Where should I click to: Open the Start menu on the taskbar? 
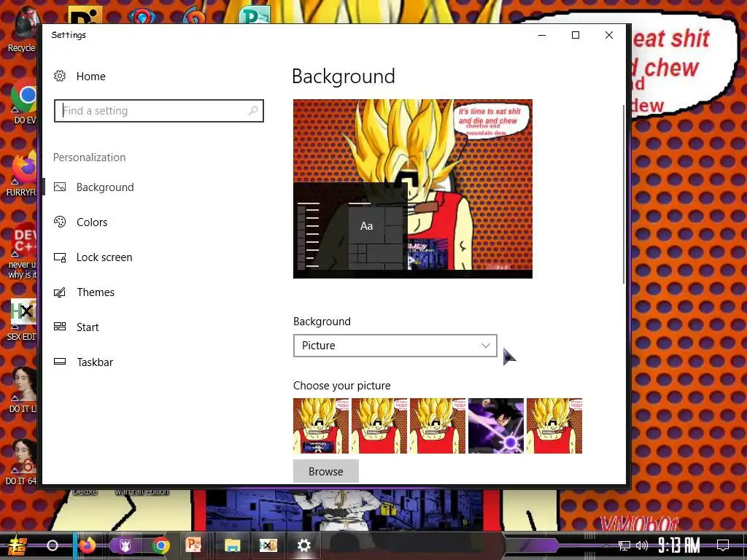coord(16,545)
